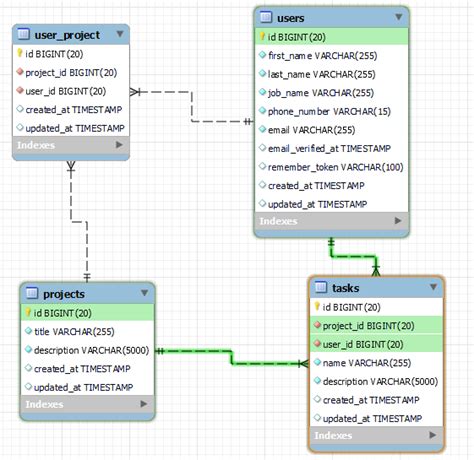The height and width of the screenshot is (460, 474).
Task: Collapse the tasks table using header triangle
Action: tap(433, 287)
